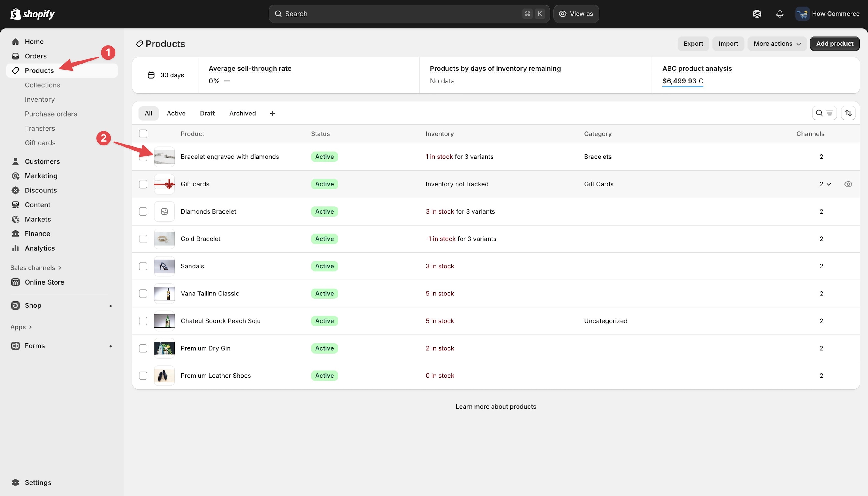This screenshot has height=496, width=868.
Task: Click the Marketing target icon
Action: click(15, 176)
